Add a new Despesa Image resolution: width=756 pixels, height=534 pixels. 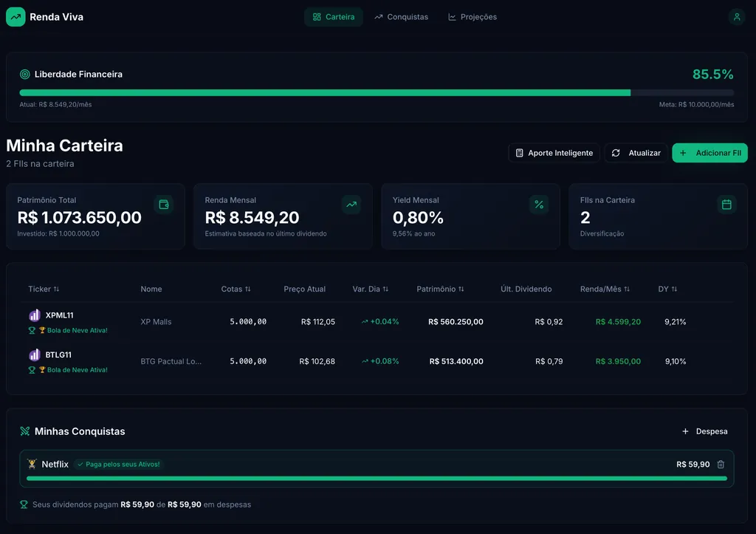tap(705, 431)
